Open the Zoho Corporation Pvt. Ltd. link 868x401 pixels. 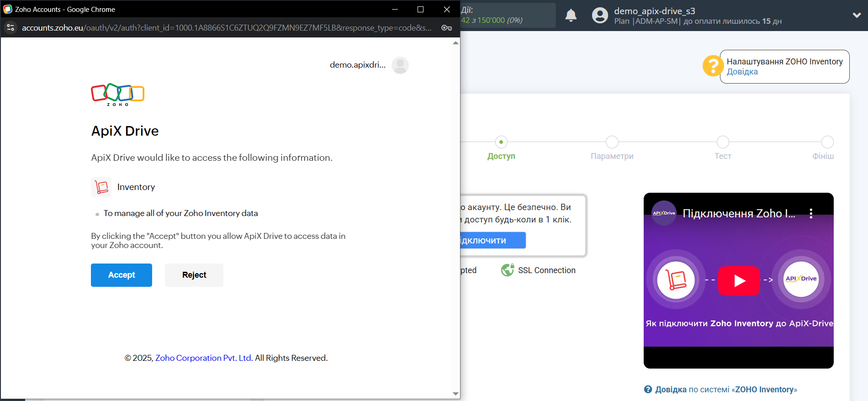[203, 358]
